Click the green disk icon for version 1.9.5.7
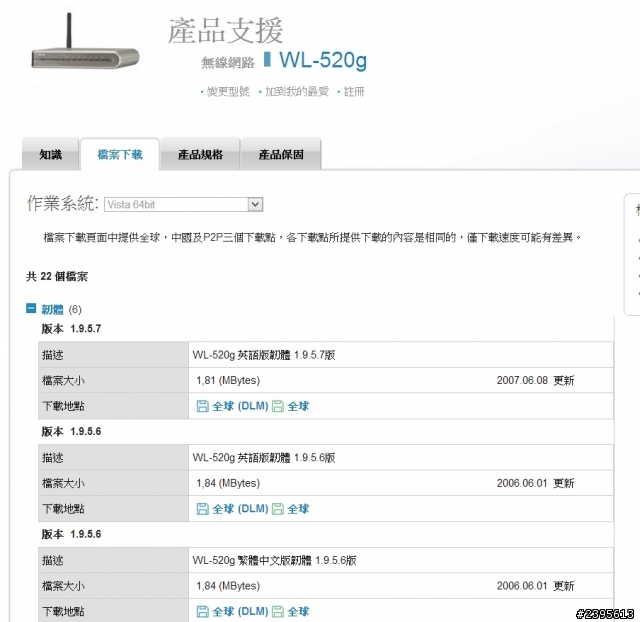This screenshot has height=622, width=640. coord(278,406)
